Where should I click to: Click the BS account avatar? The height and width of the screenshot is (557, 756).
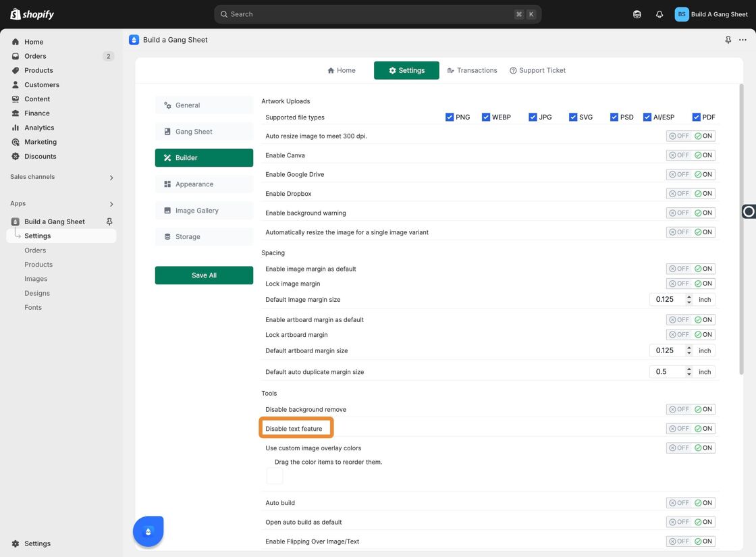point(681,14)
